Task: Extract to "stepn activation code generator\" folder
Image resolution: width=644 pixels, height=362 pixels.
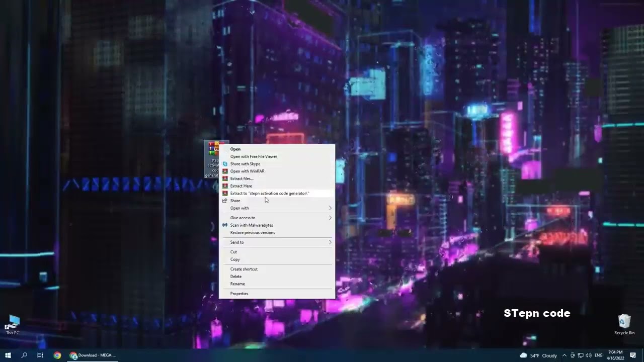Action: click(x=277, y=193)
